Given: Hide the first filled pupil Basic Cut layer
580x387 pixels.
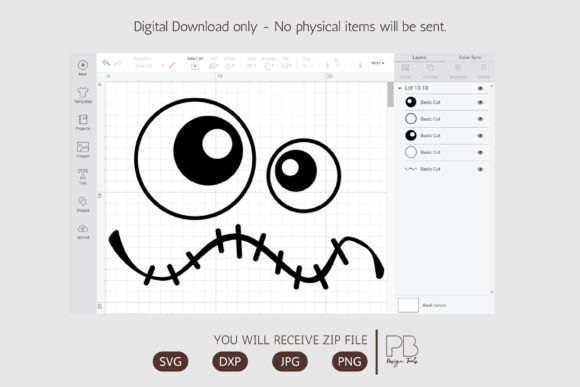Looking at the screenshot, I should coord(480,102).
